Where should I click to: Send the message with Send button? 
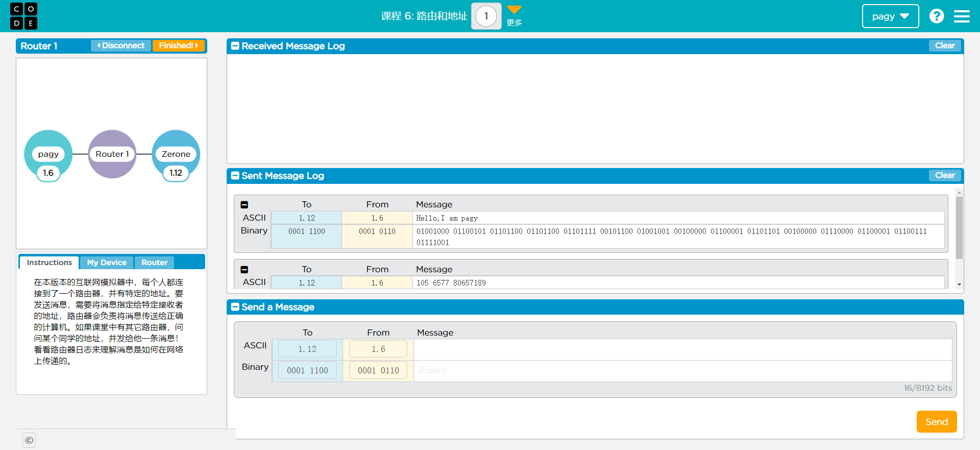click(937, 422)
